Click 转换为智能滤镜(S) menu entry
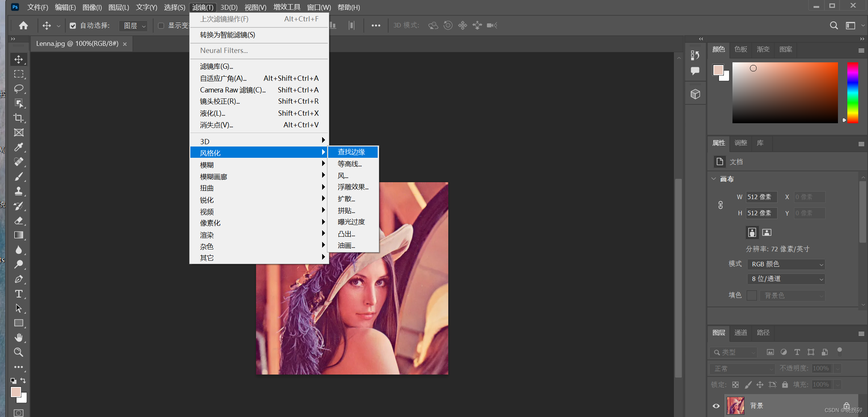The height and width of the screenshot is (417, 868). coord(228,35)
